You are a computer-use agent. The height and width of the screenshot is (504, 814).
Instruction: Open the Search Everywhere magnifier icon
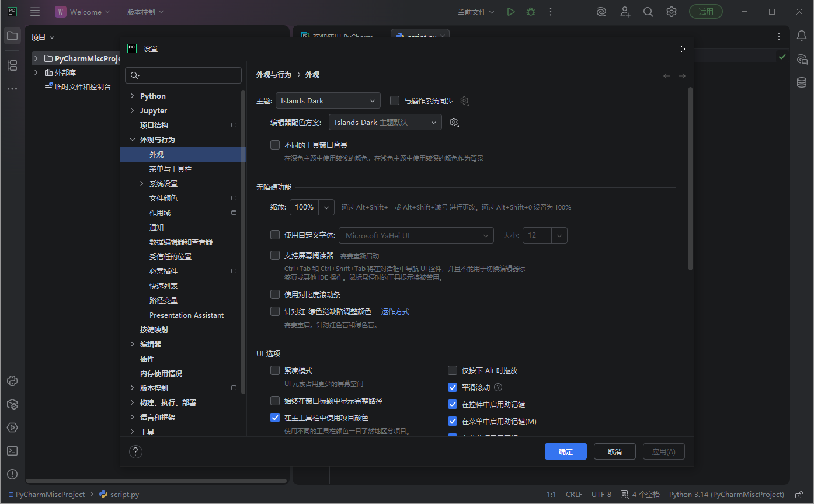tap(648, 11)
